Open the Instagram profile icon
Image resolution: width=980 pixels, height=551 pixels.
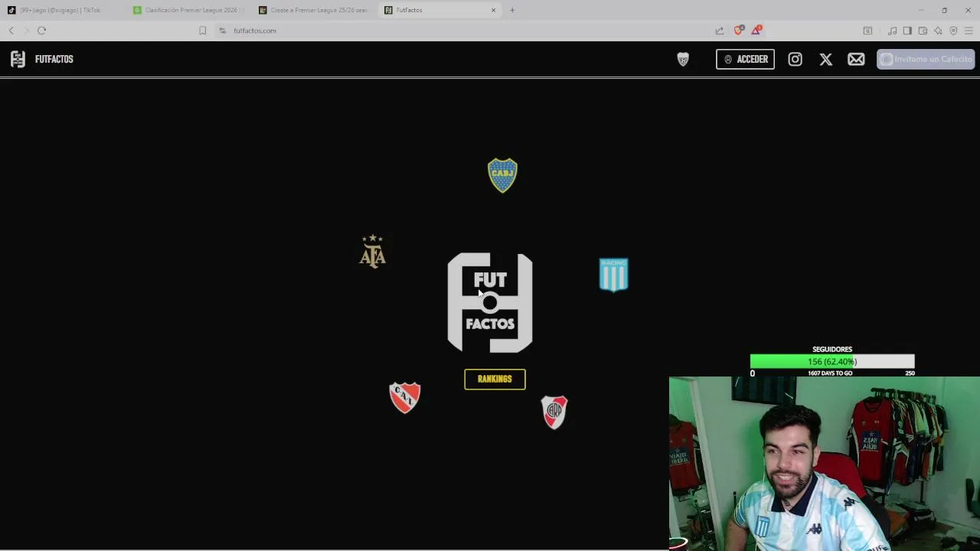click(x=795, y=59)
